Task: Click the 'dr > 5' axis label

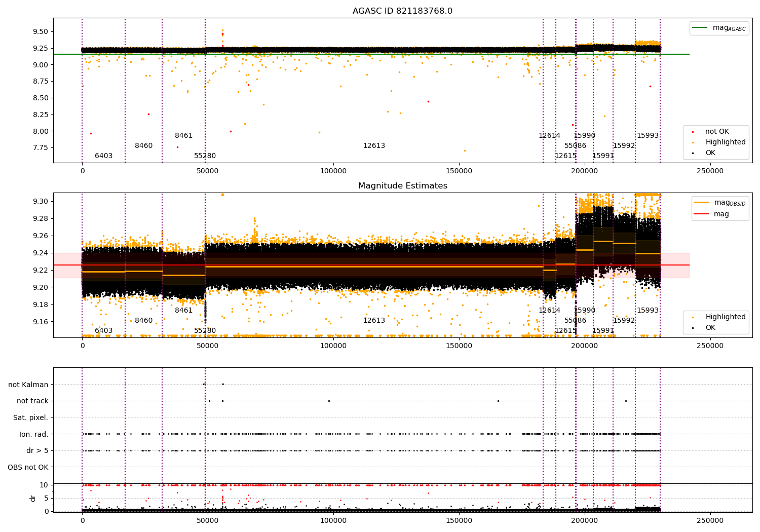Action: [x=37, y=451]
